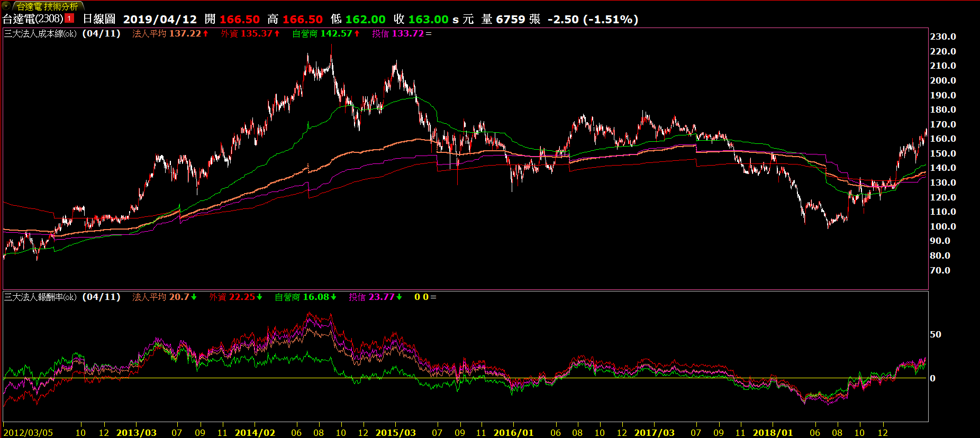The width and height of the screenshot is (980, 438).
Task: Click the 台達電(2308) stock name
Action: pyautogui.click(x=33, y=19)
